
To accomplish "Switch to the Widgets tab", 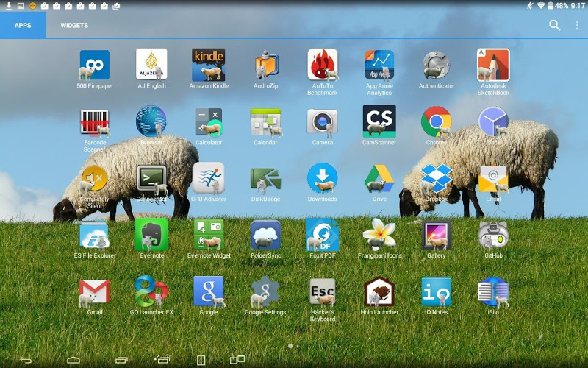I will 74,25.
